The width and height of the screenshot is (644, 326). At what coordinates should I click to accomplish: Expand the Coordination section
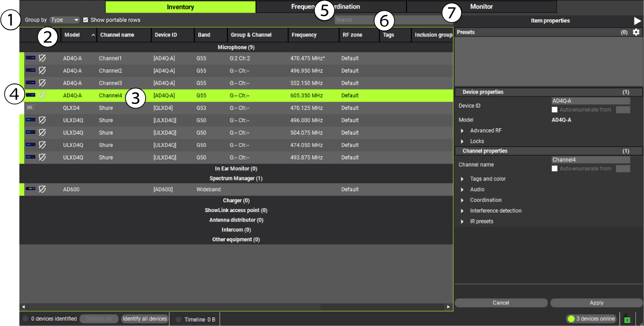coord(462,200)
